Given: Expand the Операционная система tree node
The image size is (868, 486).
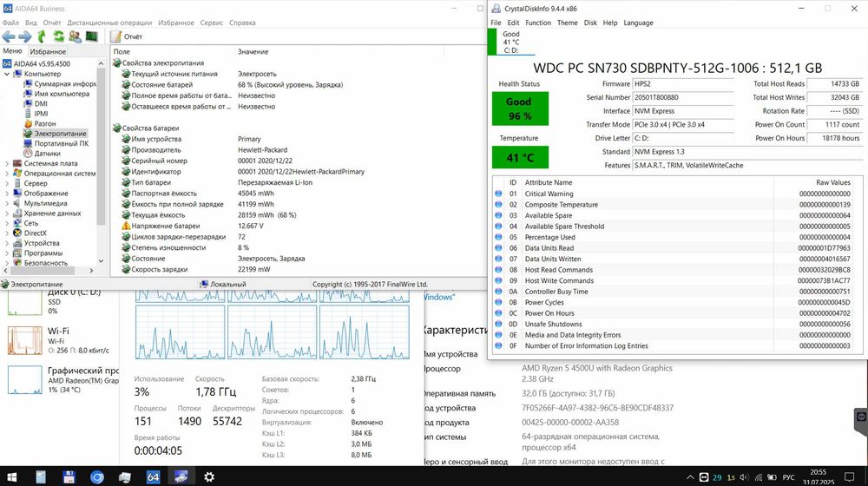Looking at the screenshot, I should tap(7, 174).
